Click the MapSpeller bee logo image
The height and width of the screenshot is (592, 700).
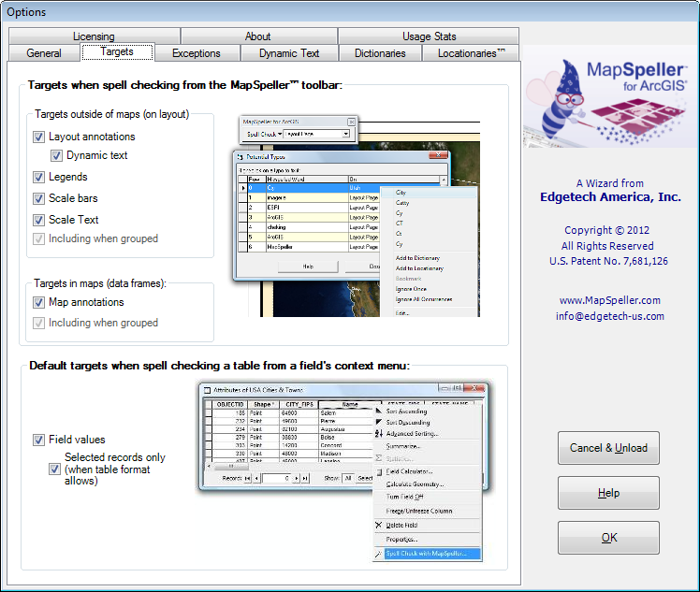611,96
